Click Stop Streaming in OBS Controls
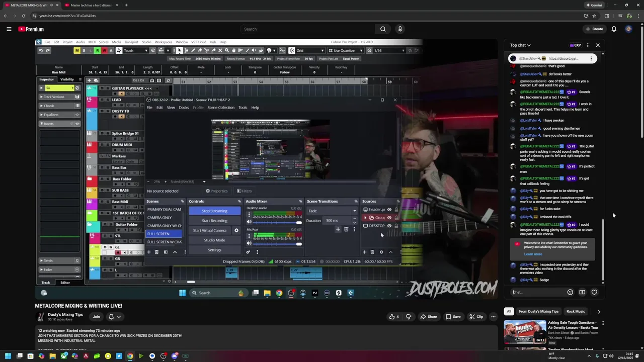644x362 pixels. click(x=214, y=211)
